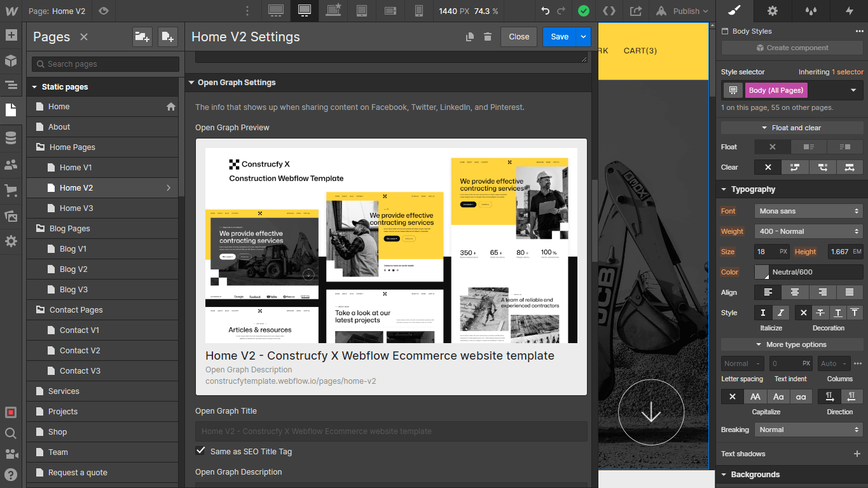The width and height of the screenshot is (868, 488).
Task: Switch to the Settings gear tab
Action: tap(773, 11)
